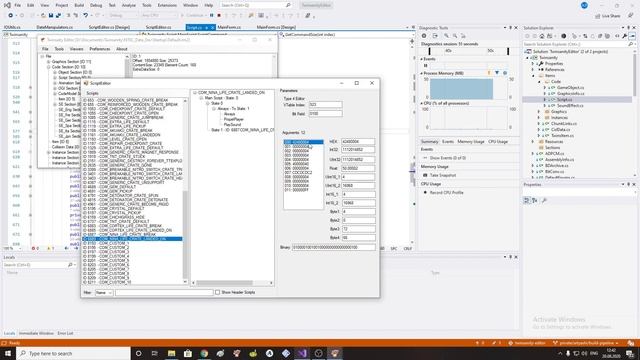Click the HEX value input field
This screenshot has width=640, height=360.
point(358,142)
